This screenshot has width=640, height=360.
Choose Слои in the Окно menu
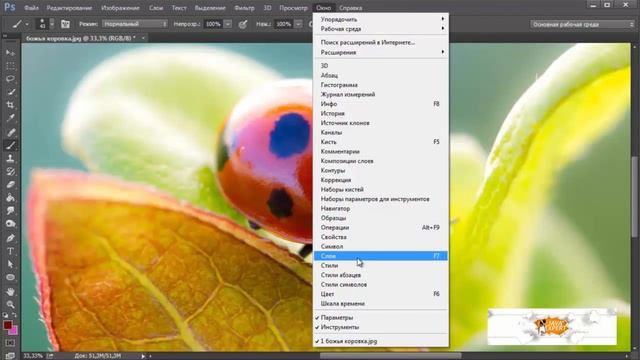pyautogui.click(x=380, y=256)
